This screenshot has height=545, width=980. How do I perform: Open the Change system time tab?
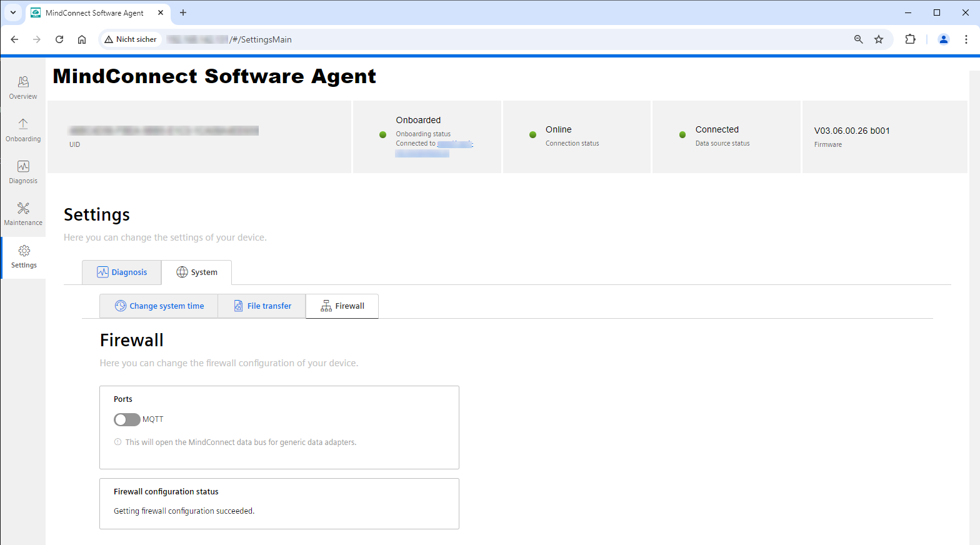[159, 306]
